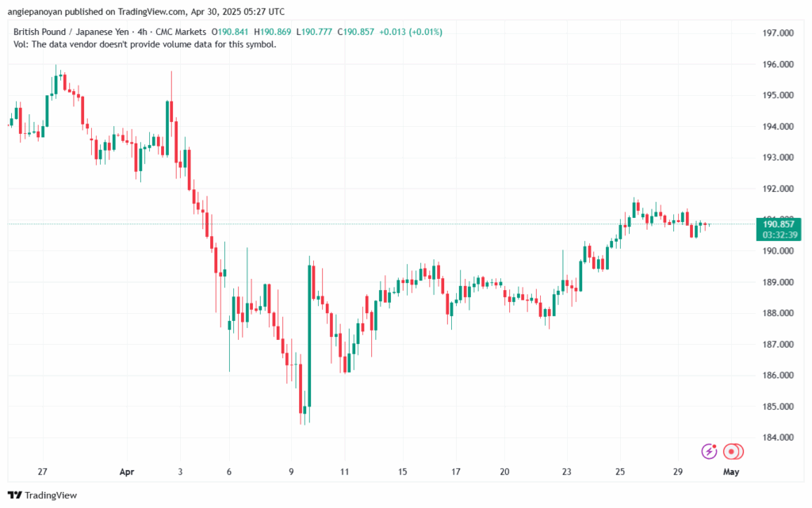This screenshot has height=508, width=812.
Task: Click the 192.000 price axis label
Action: point(778,189)
